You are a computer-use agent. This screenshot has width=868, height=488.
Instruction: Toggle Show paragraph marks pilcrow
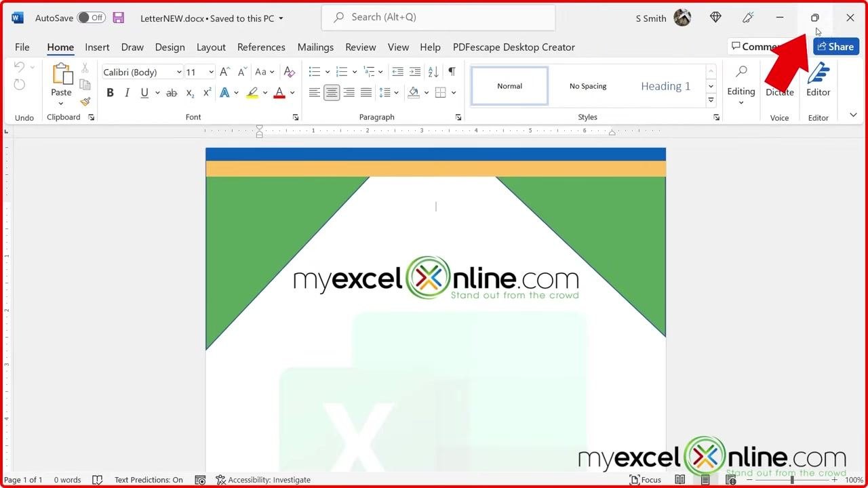tap(452, 72)
